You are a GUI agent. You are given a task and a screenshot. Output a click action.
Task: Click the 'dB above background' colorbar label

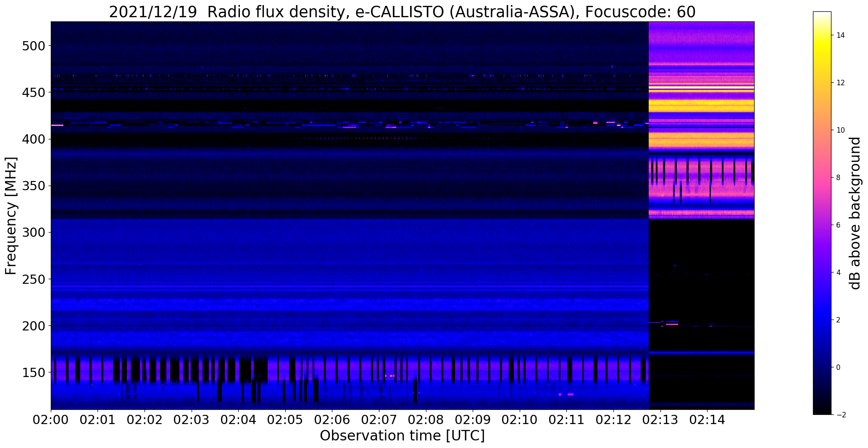point(855,213)
